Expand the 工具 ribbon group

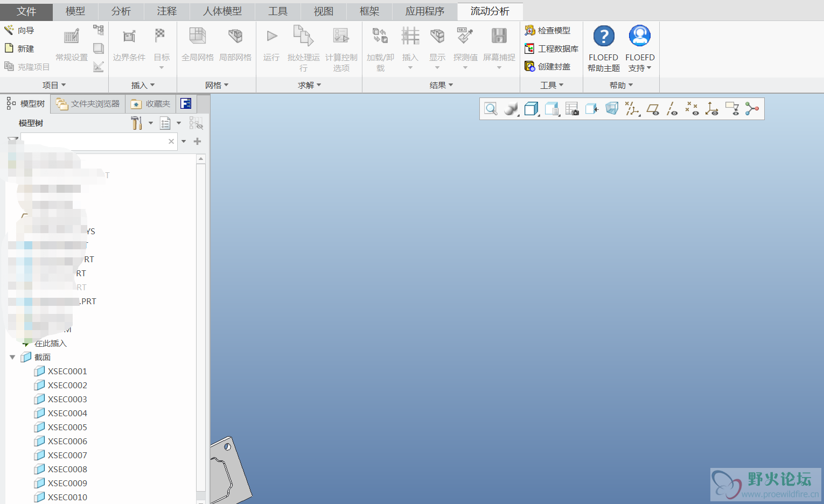pos(551,85)
